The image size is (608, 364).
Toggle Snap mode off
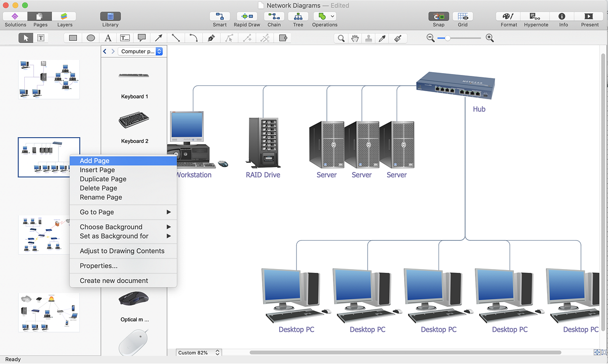[x=438, y=17]
